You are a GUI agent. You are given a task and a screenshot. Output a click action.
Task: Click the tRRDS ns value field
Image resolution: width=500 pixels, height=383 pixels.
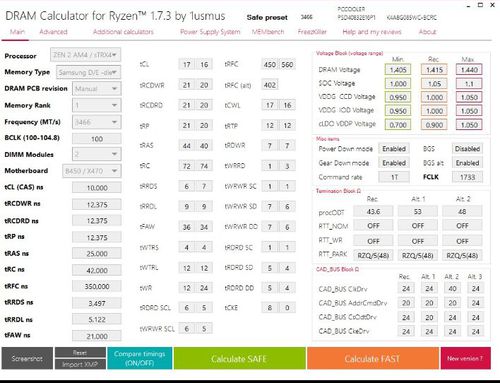point(97,303)
